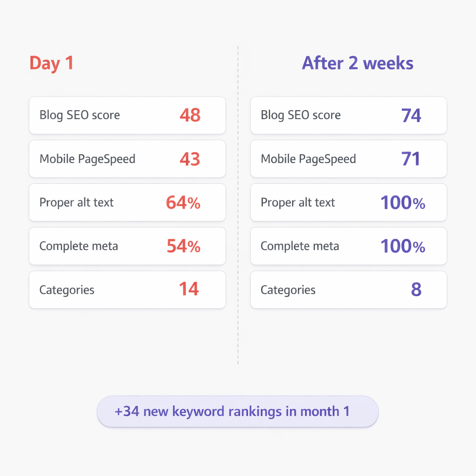The width and height of the screenshot is (476, 476).
Task: Select the After 2 weeks Proper alt text card
Action: (x=348, y=203)
